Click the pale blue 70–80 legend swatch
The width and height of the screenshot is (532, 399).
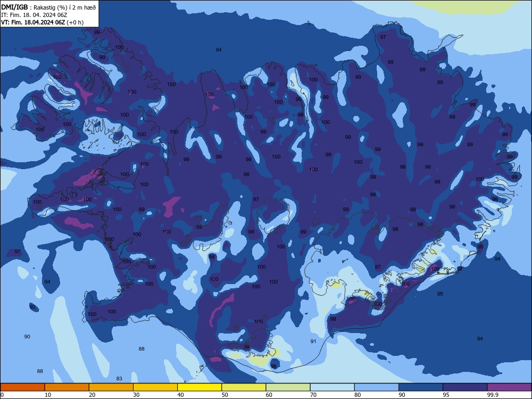click(x=332, y=387)
